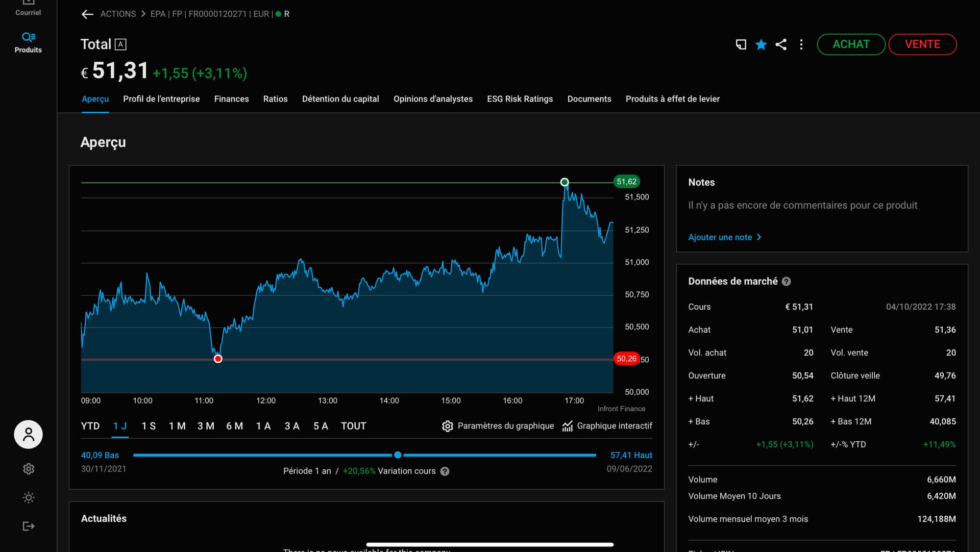The width and height of the screenshot is (980, 552).
Task: Open settings gear in the sidebar
Action: [x=29, y=469]
